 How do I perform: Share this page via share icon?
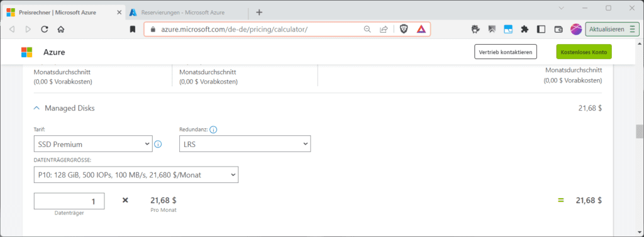click(384, 29)
